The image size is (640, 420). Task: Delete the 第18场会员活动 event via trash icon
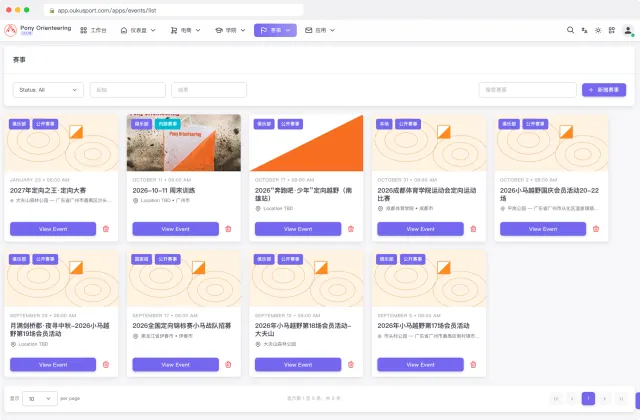click(351, 364)
